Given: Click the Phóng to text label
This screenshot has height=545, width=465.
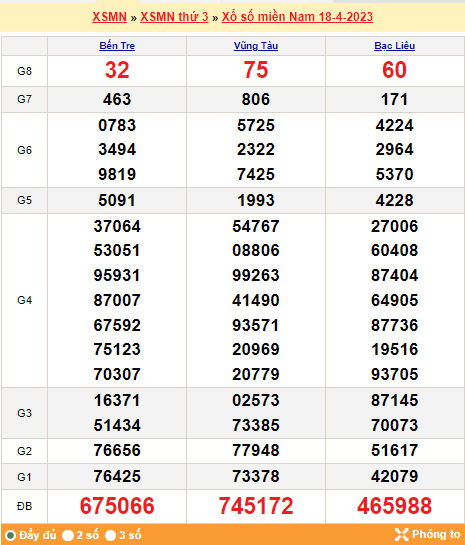Looking at the screenshot, I should tap(436, 534).
